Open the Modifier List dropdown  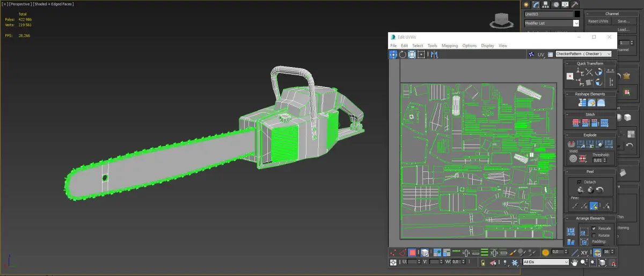552,23
